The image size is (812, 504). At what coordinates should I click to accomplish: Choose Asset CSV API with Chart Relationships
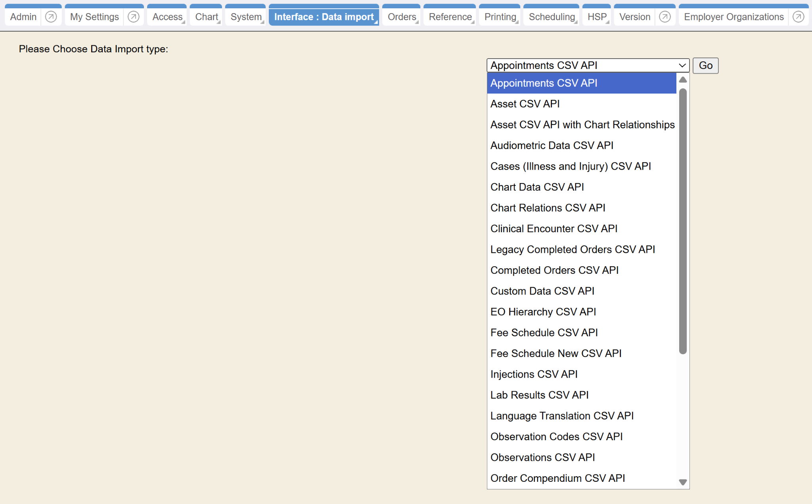pos(582,125)
